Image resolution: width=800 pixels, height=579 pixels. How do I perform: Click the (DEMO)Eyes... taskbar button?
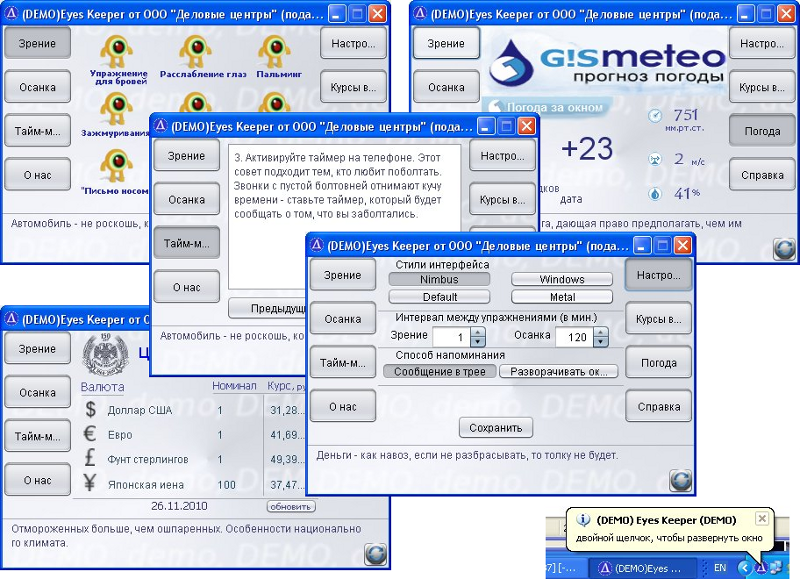pyautogui.click(x=641, y=568)
